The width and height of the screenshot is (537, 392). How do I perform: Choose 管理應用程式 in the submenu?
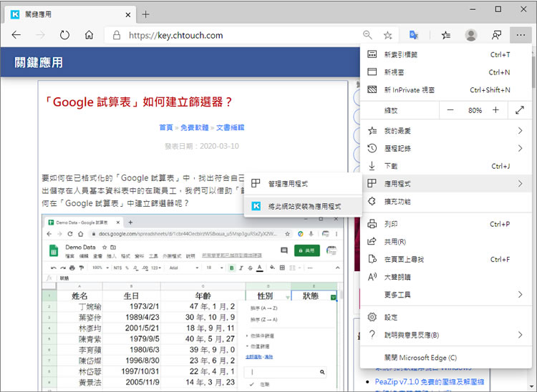click(287, 184)
